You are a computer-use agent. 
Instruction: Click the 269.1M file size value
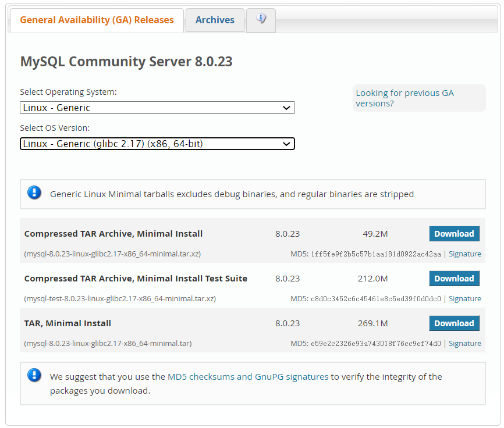pos(373,323)
